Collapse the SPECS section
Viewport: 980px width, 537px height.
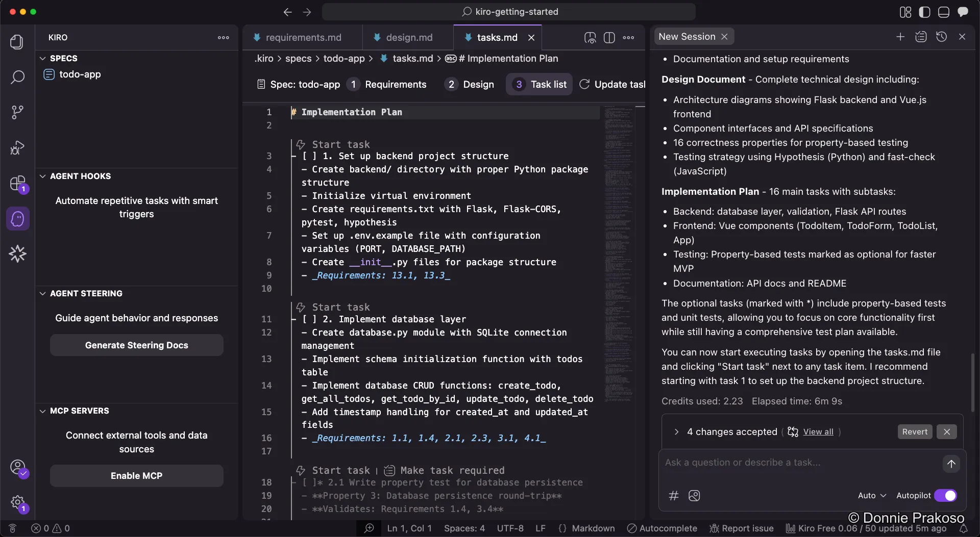pos(42,58)
